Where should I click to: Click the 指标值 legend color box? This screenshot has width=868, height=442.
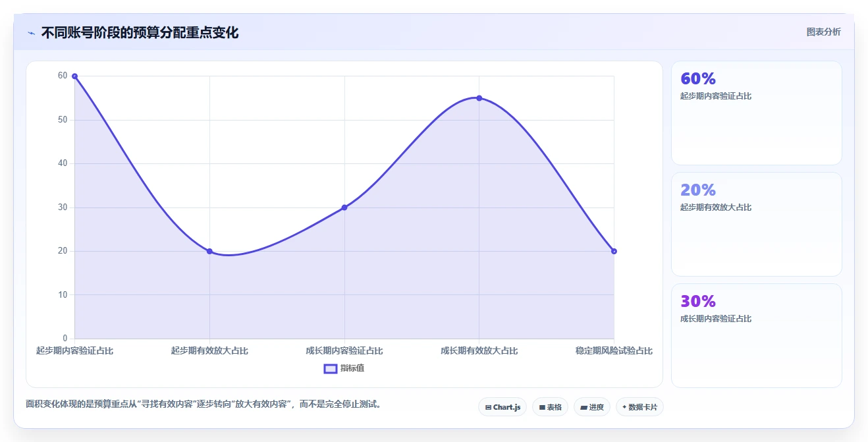(331, 368)
